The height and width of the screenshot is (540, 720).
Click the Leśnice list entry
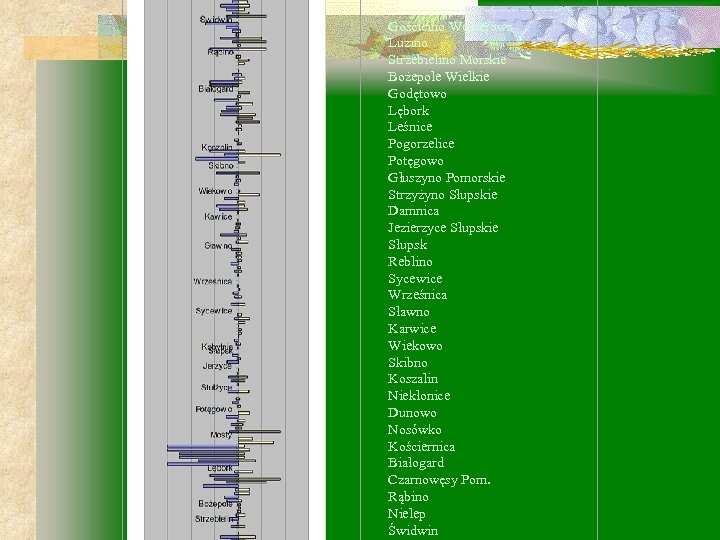410,127
